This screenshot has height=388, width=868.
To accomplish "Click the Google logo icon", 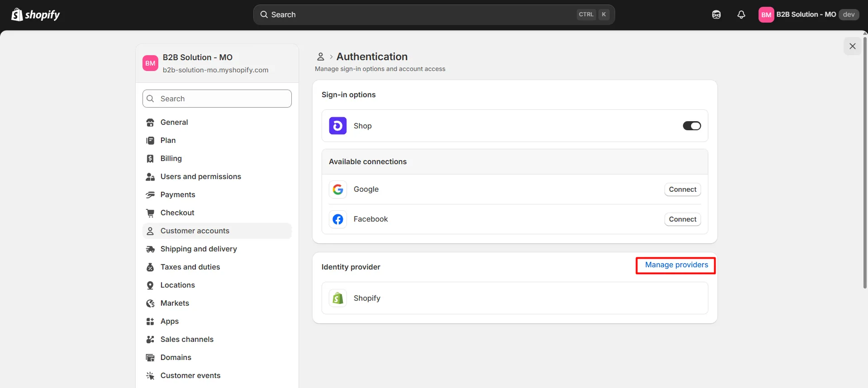I will click(338, 189).
